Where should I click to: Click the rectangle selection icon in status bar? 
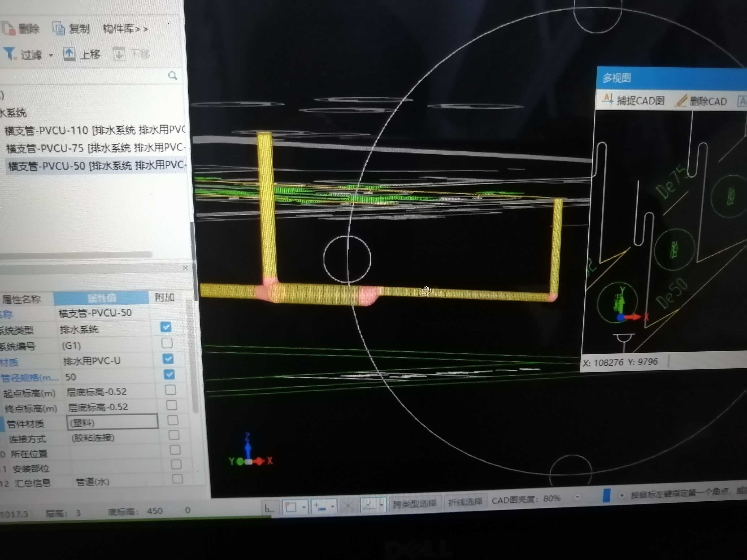click(x=291, y=507)
